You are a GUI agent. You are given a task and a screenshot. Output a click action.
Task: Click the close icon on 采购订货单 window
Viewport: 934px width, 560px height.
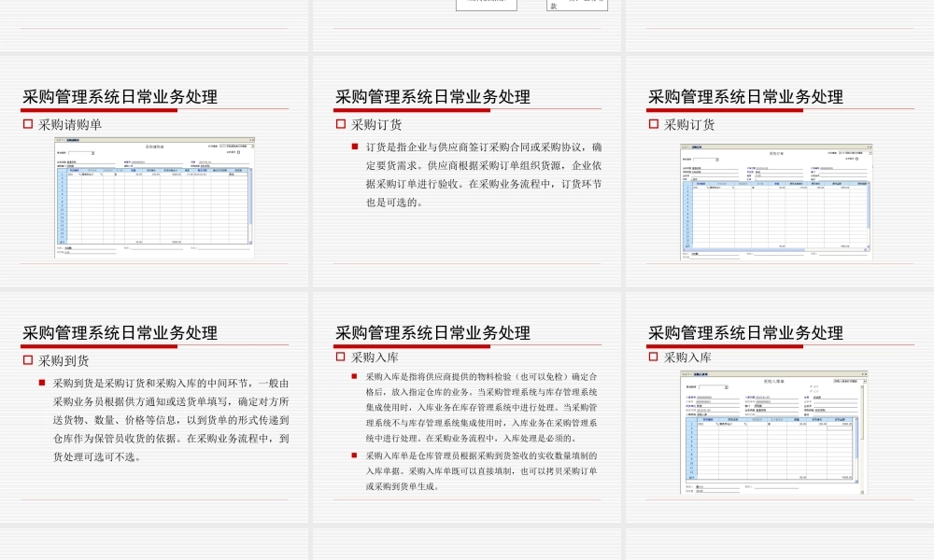coord(872,146)
